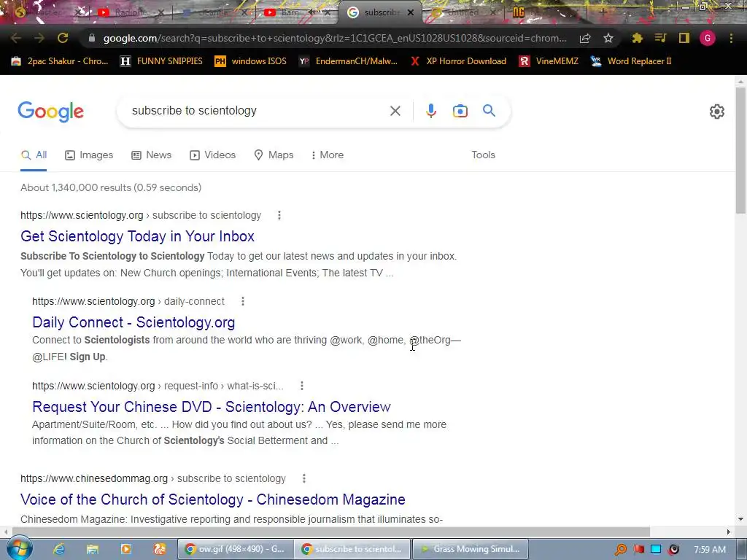Switch to Images results
Image resolution: width=747 pixels, height=560 pixels.
89,155
